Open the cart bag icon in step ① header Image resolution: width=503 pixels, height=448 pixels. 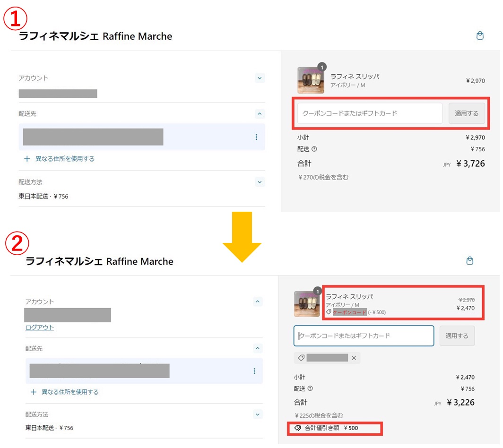pyautogui.click(x=480, y=36)
